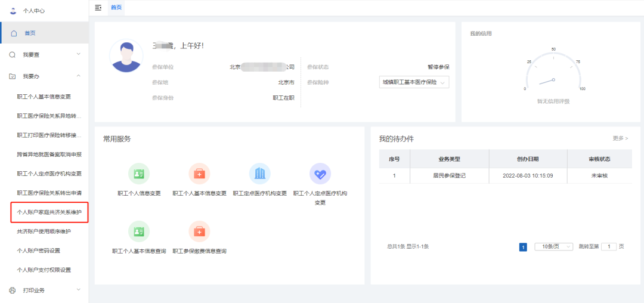Open 个人账户家庭共济关系维护 menu item
Viewport: 644px width, 303px height.
(x=49, y=212)
